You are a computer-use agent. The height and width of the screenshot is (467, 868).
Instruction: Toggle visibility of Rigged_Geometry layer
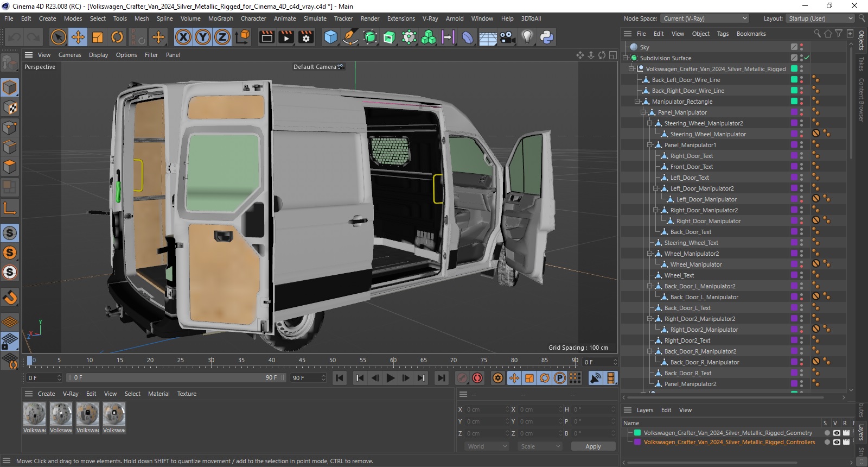point(837,433)
